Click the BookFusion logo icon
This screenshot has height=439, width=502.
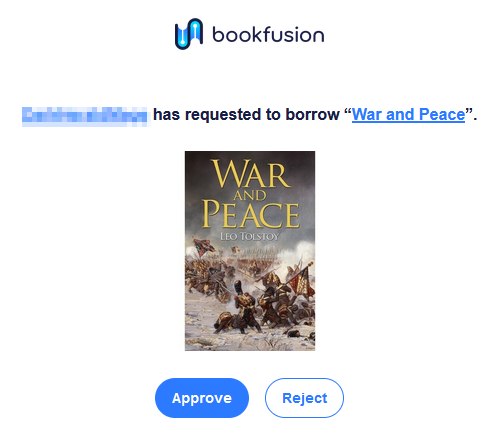tap(189, 34)
